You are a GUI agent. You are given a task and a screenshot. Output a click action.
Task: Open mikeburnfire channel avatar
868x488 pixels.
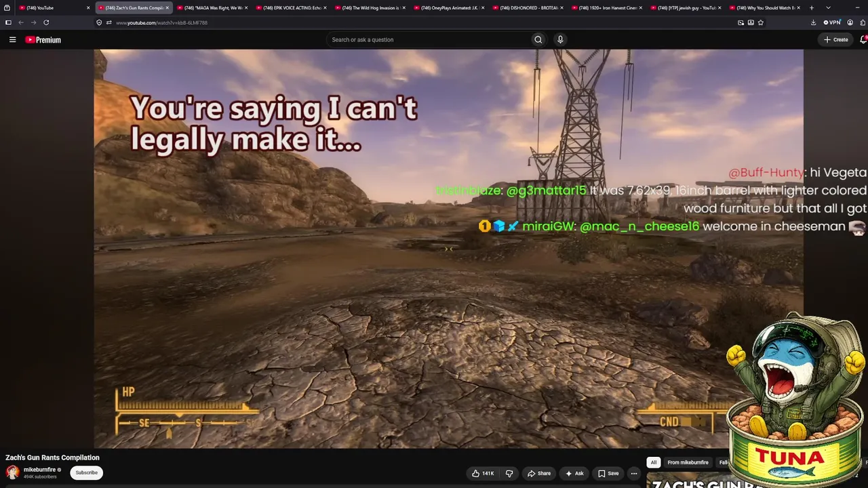click(12, 472)
